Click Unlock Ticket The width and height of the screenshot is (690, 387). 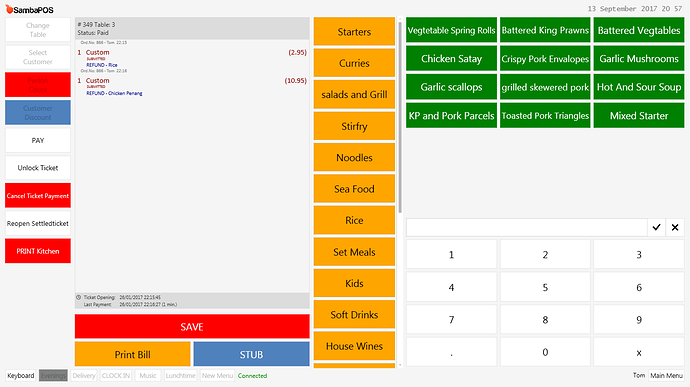[x=38, y=168]
